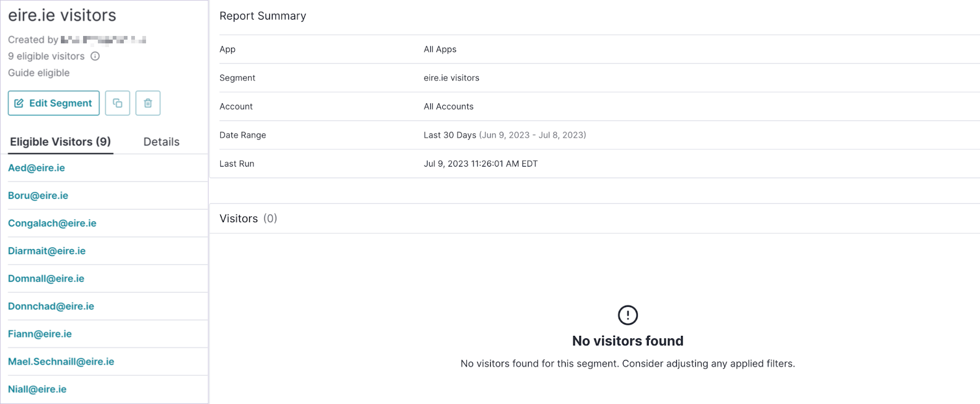
Task: Click the Date Range row value
Action: pyautogui.click(x=505, y=135)
